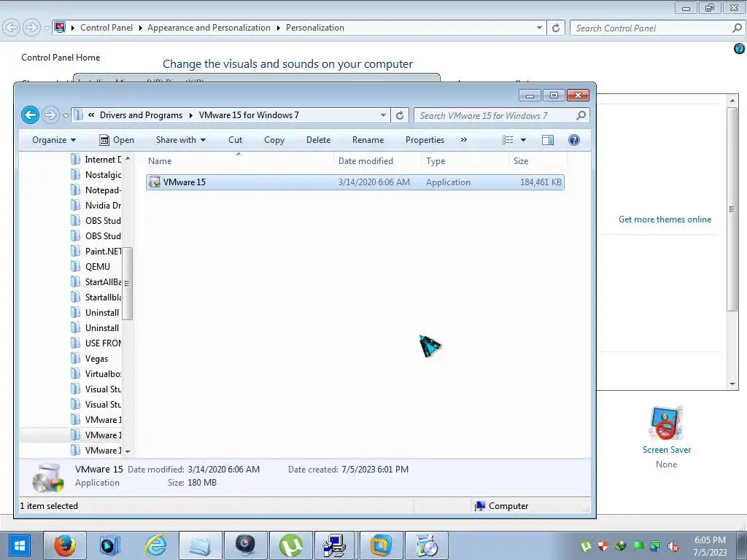Select the Nostalgic folder in navigation pane
The height and width of the screenshot is (560, 747).
[96, 175]
